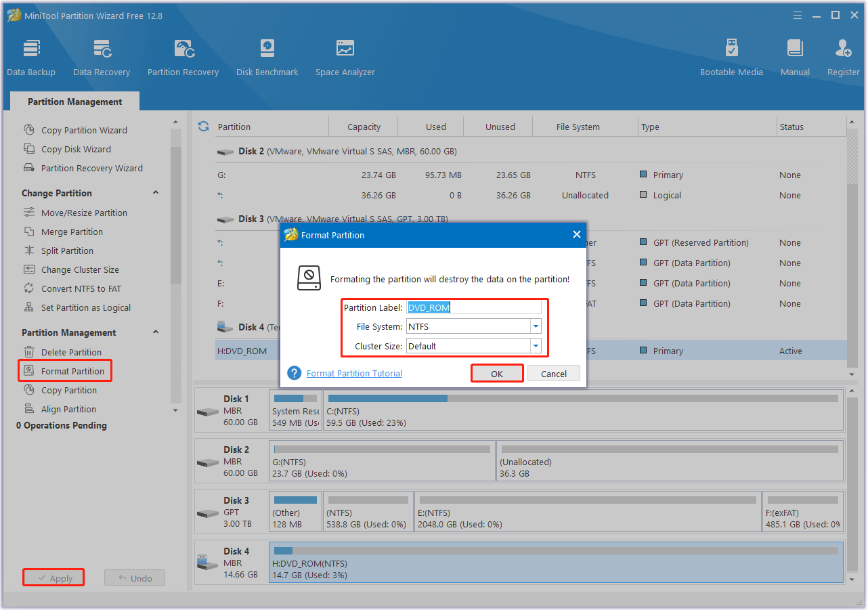Click OK to confirm formatting
Image resolution: width=868 pixels, height=610 pixels.
click(497, 373)
